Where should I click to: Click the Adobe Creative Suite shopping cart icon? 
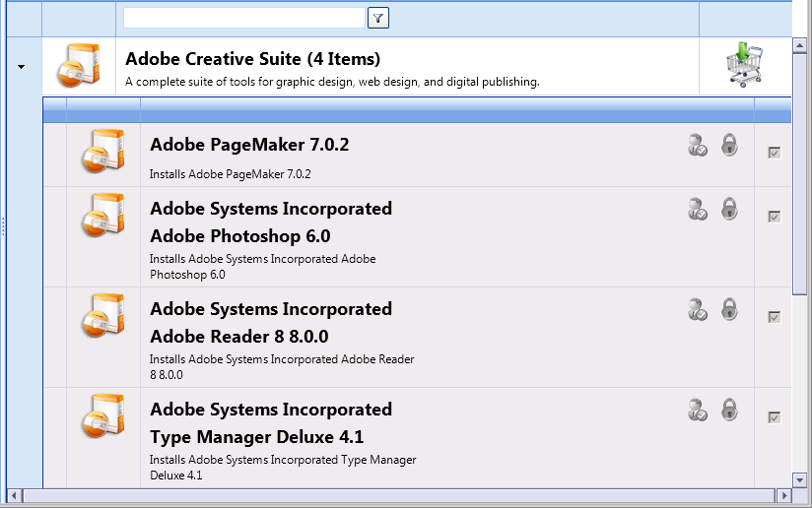pos(744,64)
